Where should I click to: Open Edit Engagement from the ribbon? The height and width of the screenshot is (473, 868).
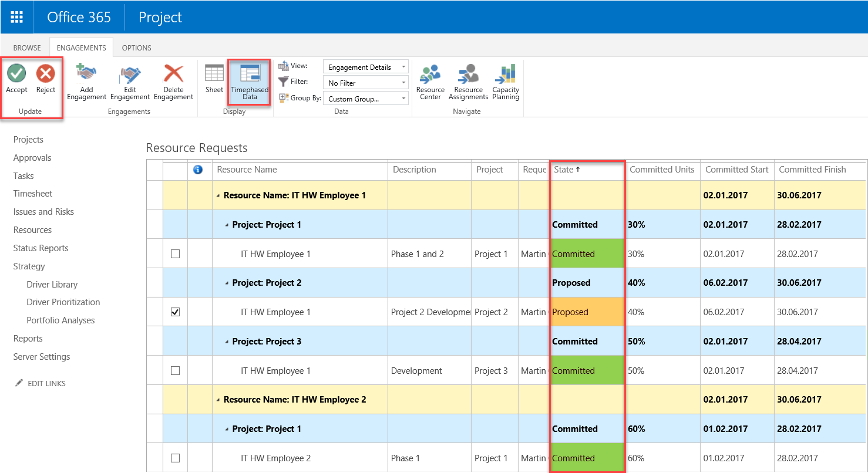(x=130, y=75)
